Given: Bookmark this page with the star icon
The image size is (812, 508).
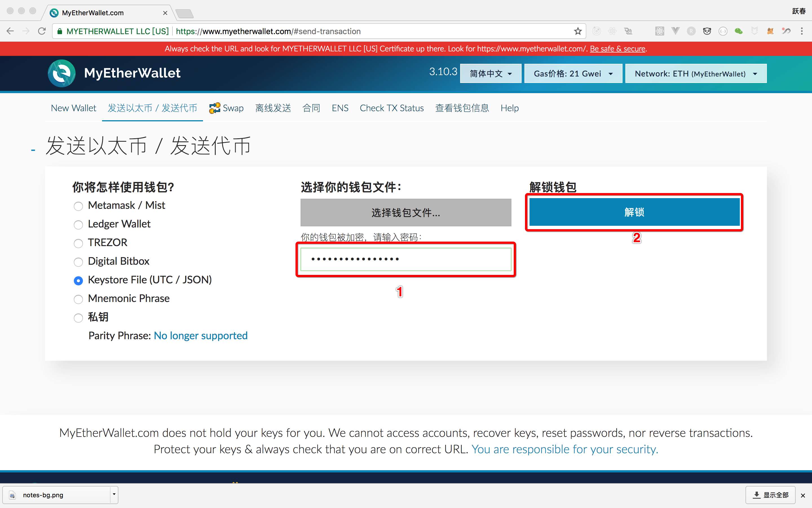Looking at the screenshot, I should pos(577,31).
